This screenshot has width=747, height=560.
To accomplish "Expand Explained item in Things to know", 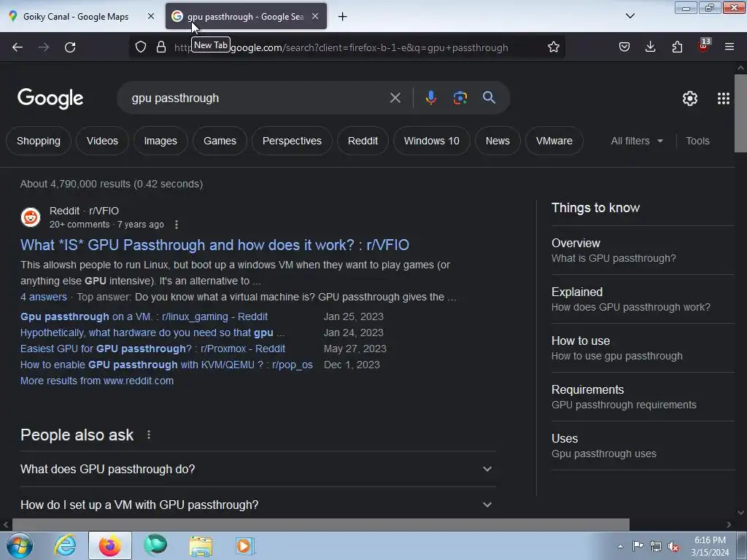I will pyautogui.click(x=643, y=300).
